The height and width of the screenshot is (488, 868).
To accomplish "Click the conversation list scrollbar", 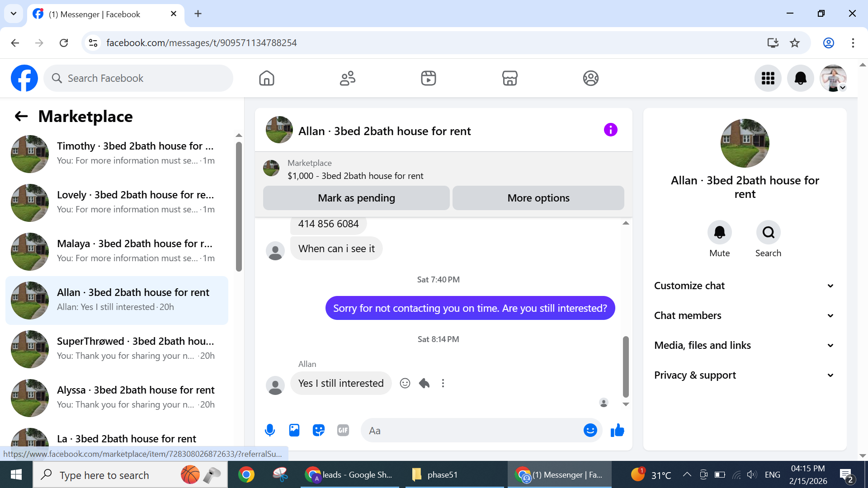I will tap(239, 206).
